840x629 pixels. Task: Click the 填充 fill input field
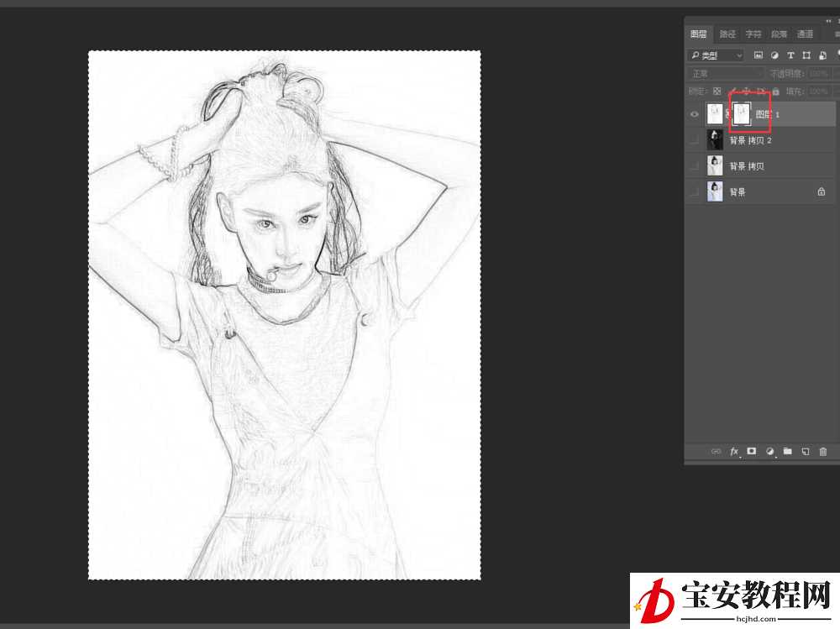pyautogui.click(x=819, y=91)
